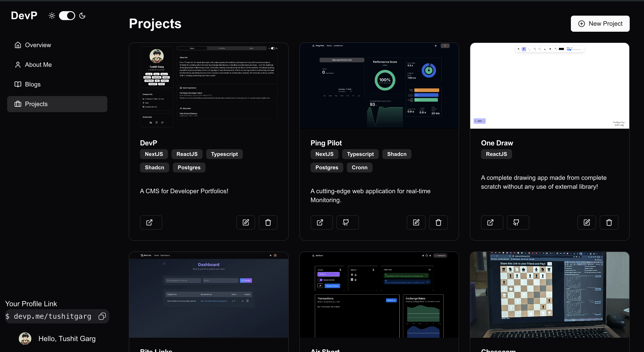This screenshot has width=644, height=352.
Task: Delete the DevP project
Action: pos(268,222)
